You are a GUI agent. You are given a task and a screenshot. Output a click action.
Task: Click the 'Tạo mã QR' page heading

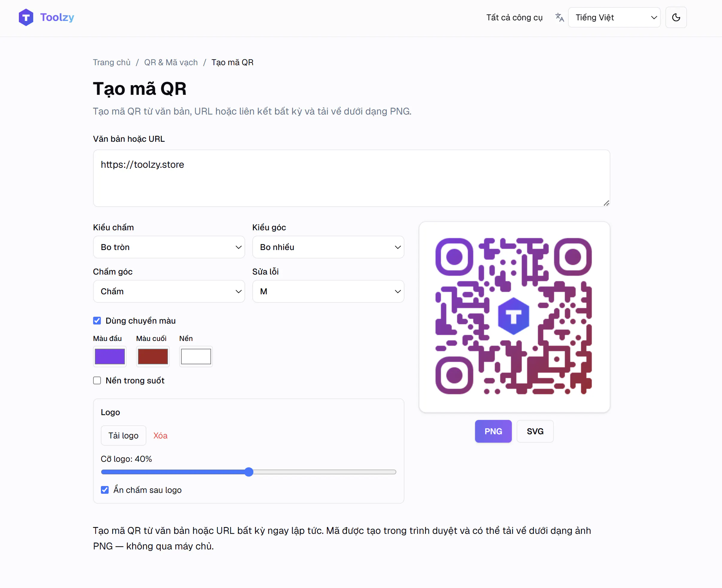click(140, 89)
